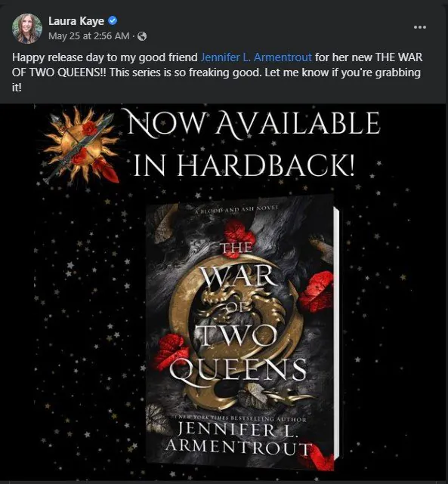Image resolution: width=448 pixels, height=484 pixels.
Task: Click the In Hardback! text
Action: [243, 165]
